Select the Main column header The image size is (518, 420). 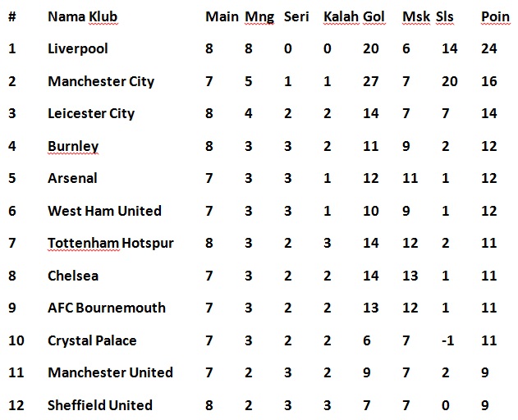coord(222,16)
